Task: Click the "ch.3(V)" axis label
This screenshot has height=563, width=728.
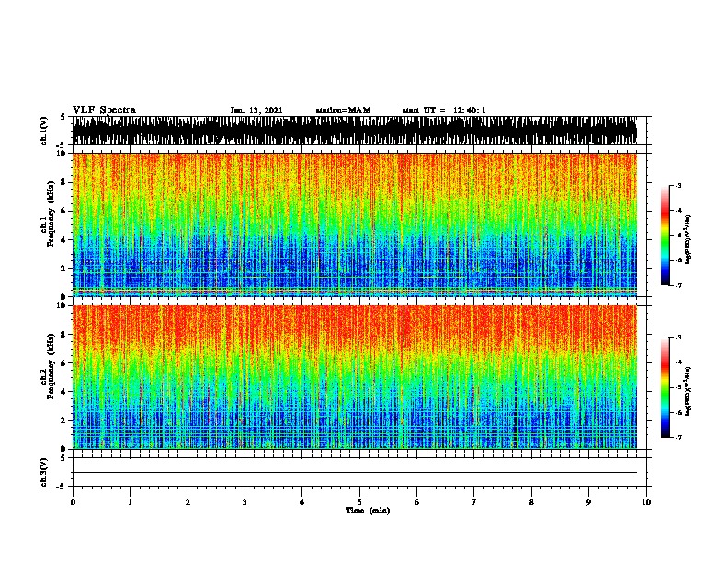Action: point(43,472)
